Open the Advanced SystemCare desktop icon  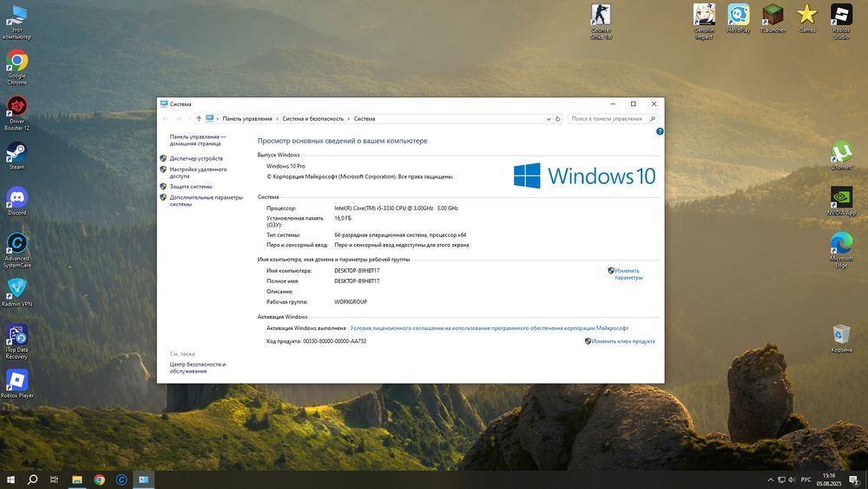16,250
